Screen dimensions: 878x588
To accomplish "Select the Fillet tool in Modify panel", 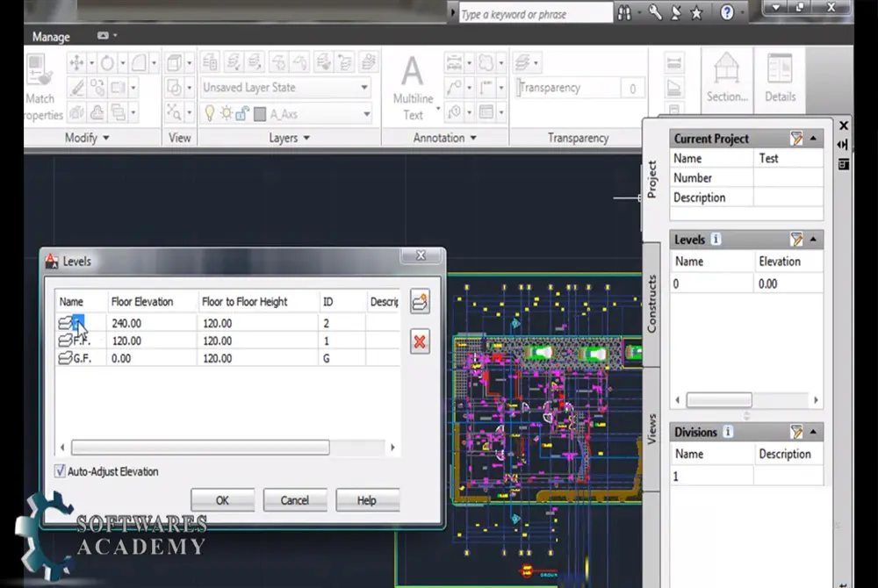I will (x=139, y=62).
